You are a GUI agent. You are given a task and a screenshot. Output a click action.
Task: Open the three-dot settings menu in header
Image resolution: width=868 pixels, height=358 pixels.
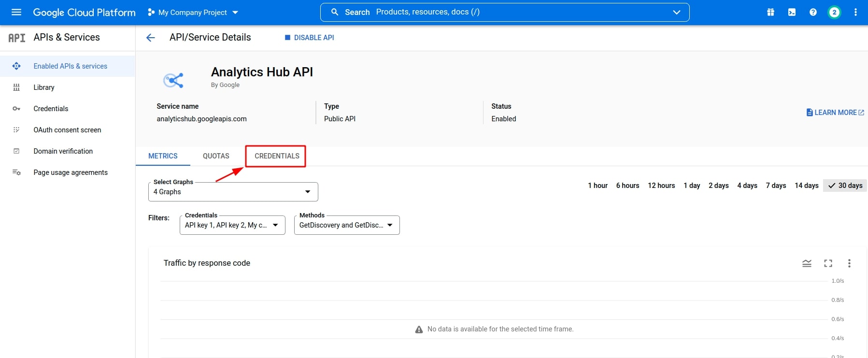click(855, 12)
